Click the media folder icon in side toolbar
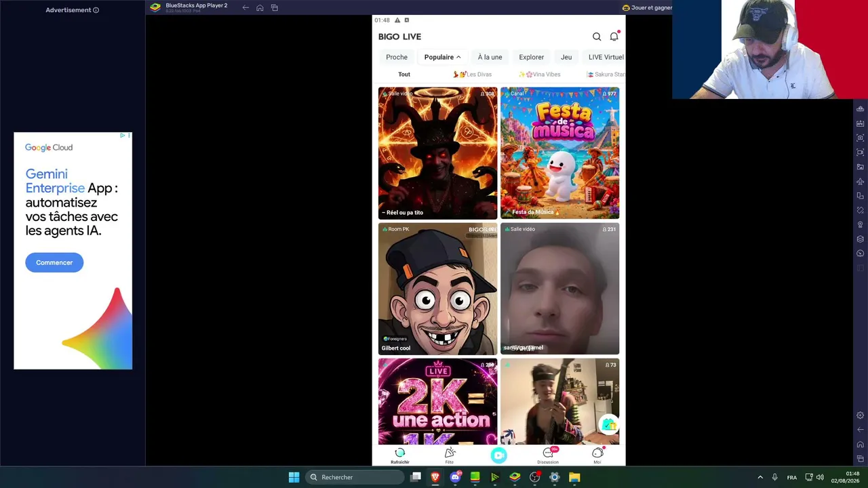The height and width of the screenshot is (488, 868). (861, 167)
